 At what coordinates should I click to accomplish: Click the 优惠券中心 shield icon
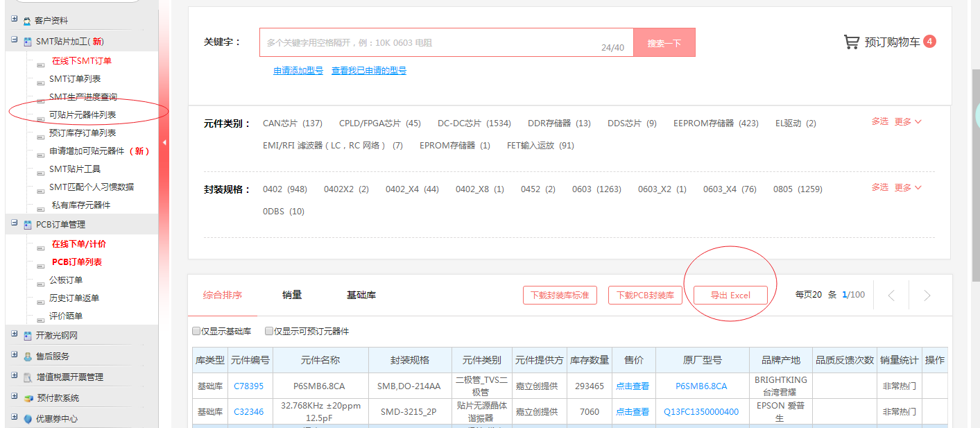pos(27,419)
